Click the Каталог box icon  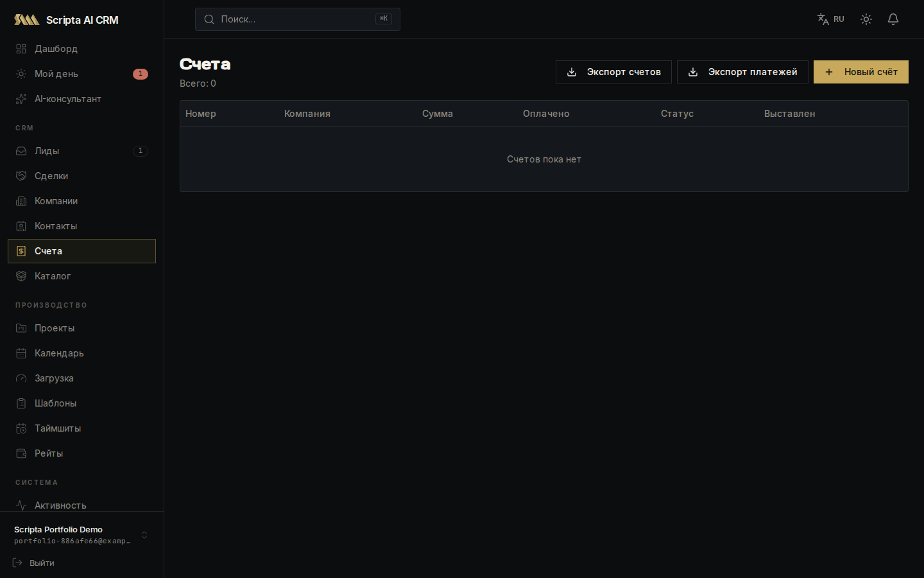coord(21,276)
